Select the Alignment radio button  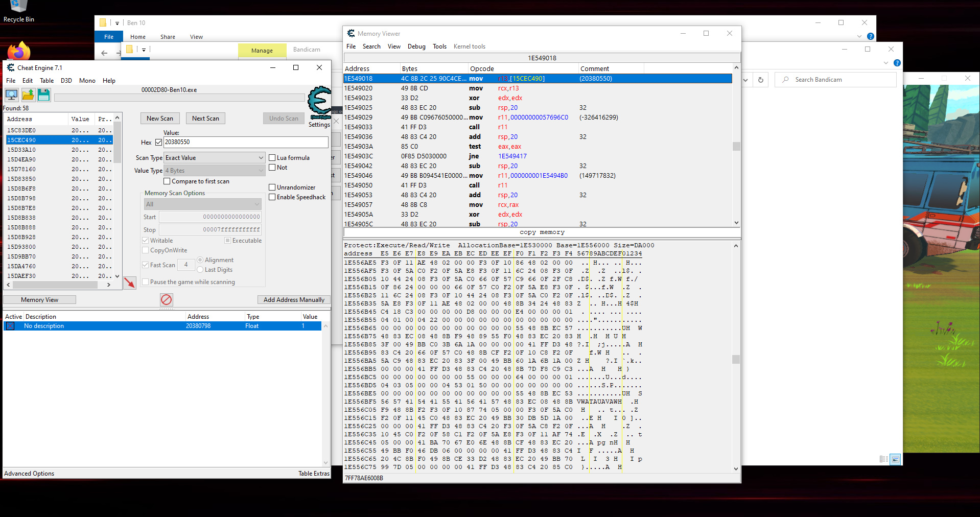point(200,260)
